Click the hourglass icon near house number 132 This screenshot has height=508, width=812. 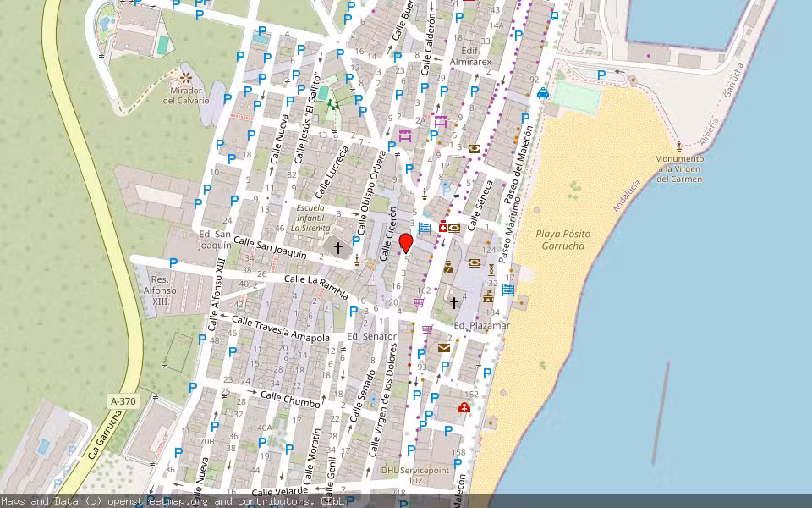[491, 270]
